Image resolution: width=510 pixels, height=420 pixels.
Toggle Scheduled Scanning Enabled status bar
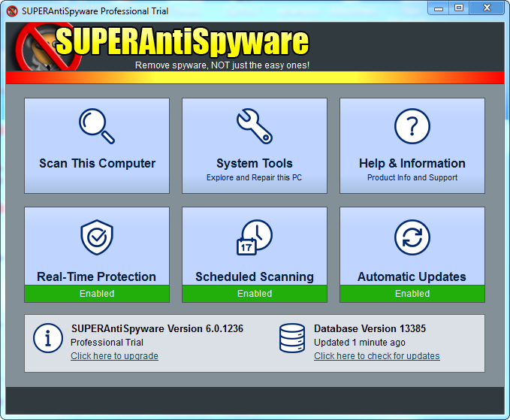point(255,294)
